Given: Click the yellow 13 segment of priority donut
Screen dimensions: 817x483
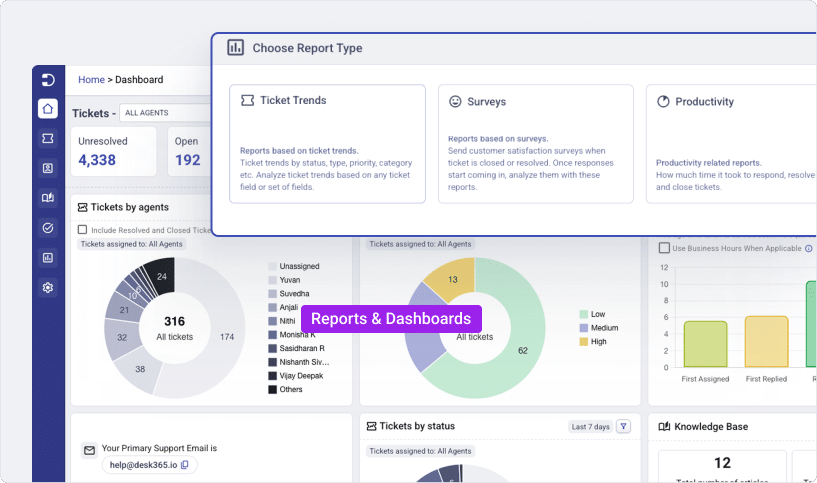Looking at the screenshot, I should [x=452, y=280].
